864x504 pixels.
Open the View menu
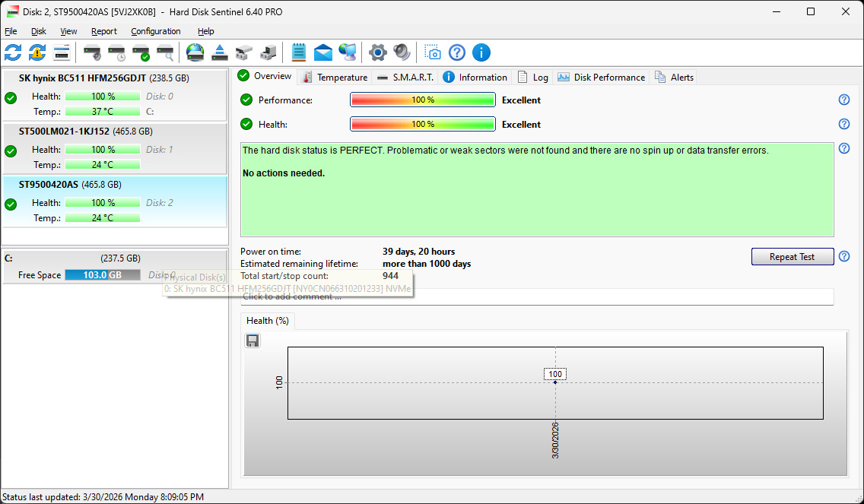[68, 31]
